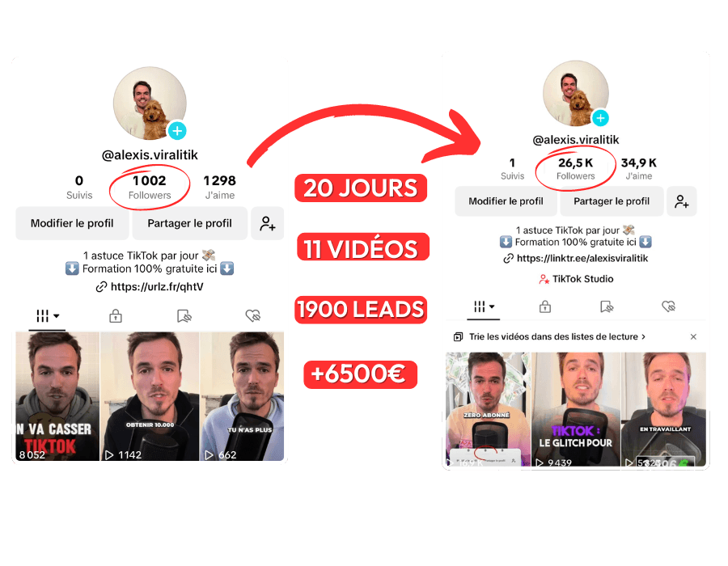
Task: Click right Partager le profil button
Action: 612,201
